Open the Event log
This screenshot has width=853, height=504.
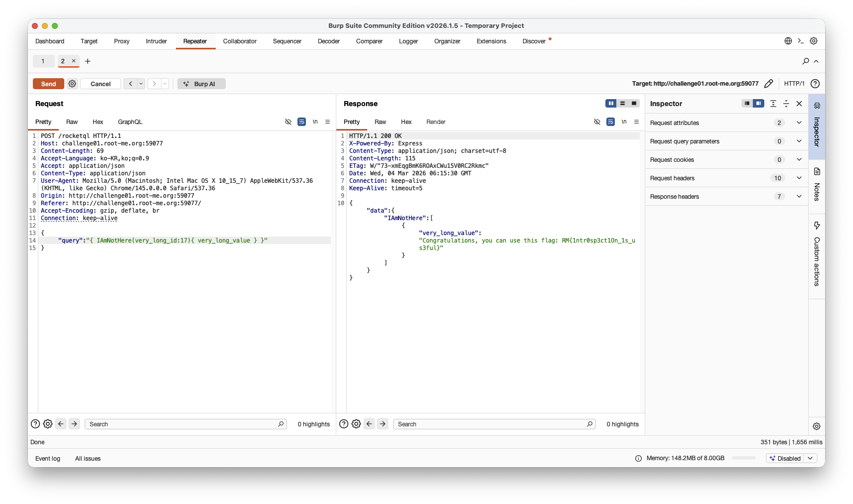pyautogui.click(x=48, y=459)
